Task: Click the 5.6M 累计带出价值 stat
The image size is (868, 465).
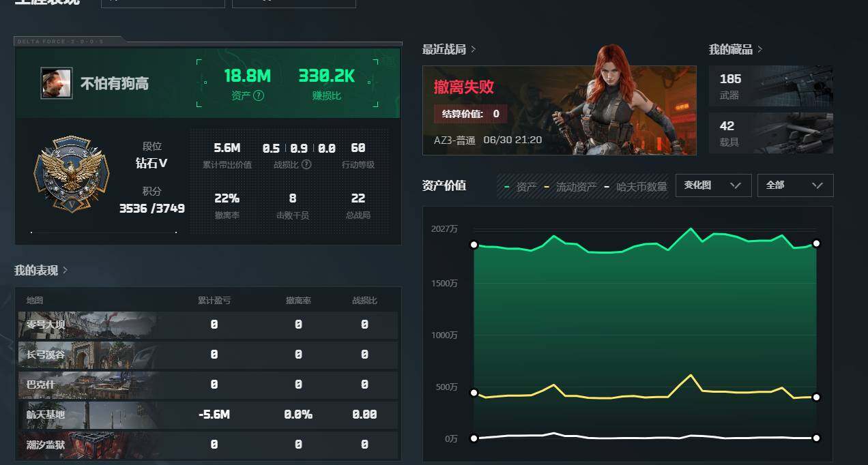Action: tap(227, 148)
